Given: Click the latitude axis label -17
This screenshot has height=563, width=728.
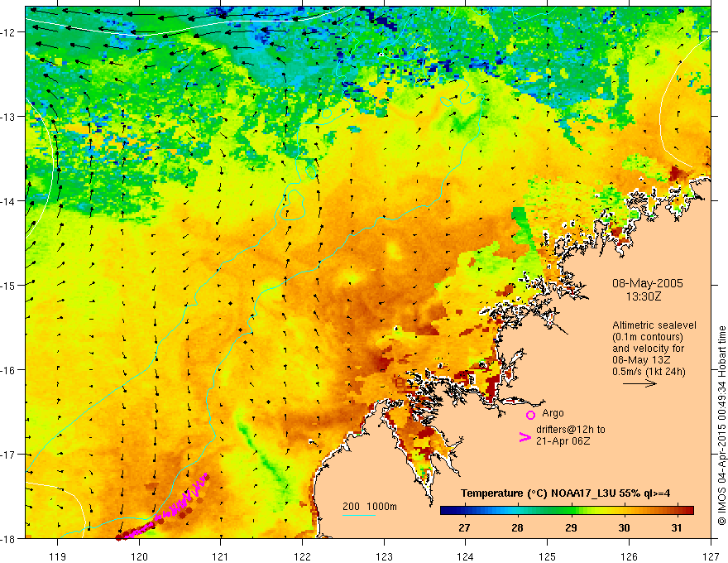Looking at the screenshot, I should pyautogui.click(x=9, y=455).
